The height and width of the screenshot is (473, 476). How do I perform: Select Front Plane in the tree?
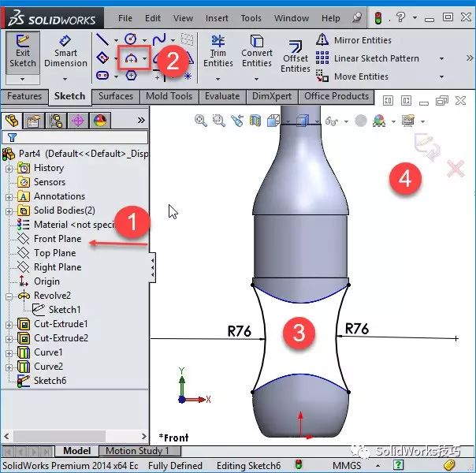(58, 239)
